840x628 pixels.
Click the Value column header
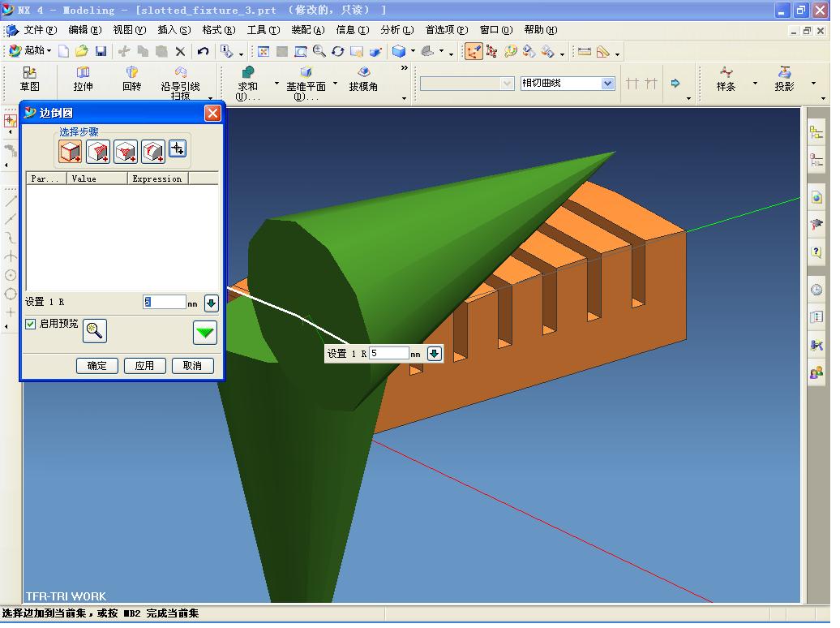96,179
